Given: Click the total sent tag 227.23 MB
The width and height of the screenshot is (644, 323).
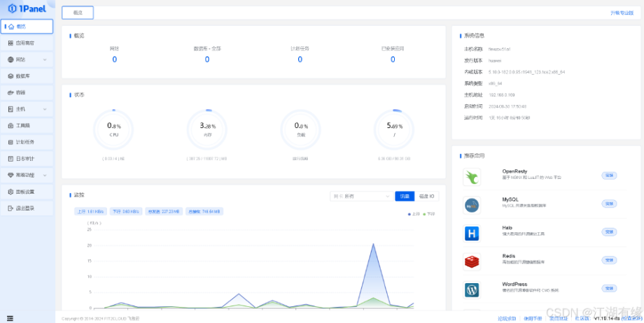Looking at the screenshot, I should point(164,212).
